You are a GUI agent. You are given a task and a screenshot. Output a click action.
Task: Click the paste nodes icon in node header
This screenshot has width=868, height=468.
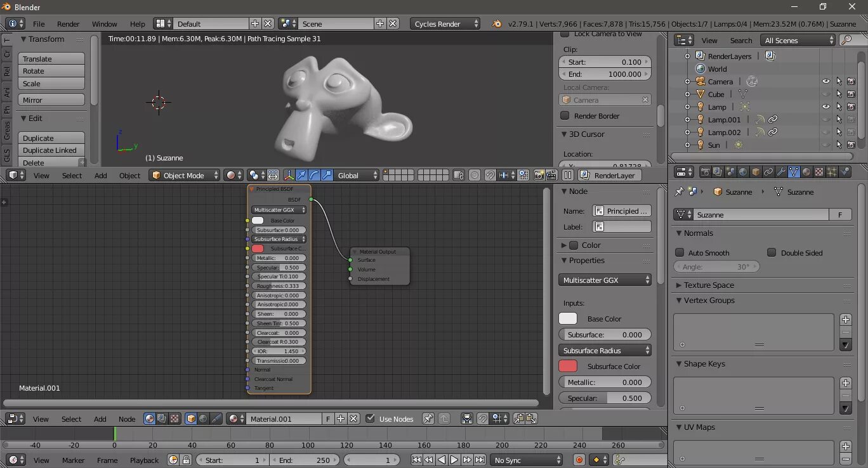tap(531, 419)
